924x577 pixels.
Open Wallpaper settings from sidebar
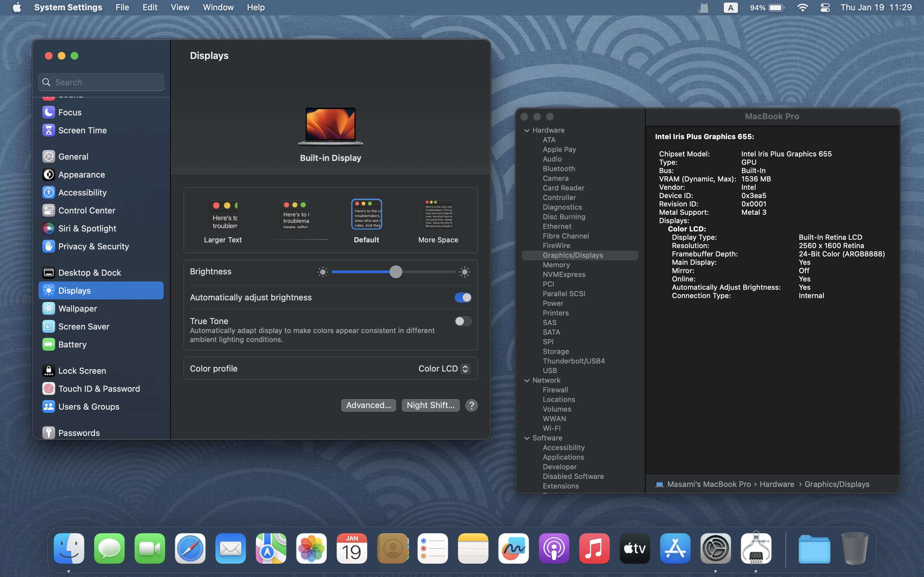tap(78, 308)
